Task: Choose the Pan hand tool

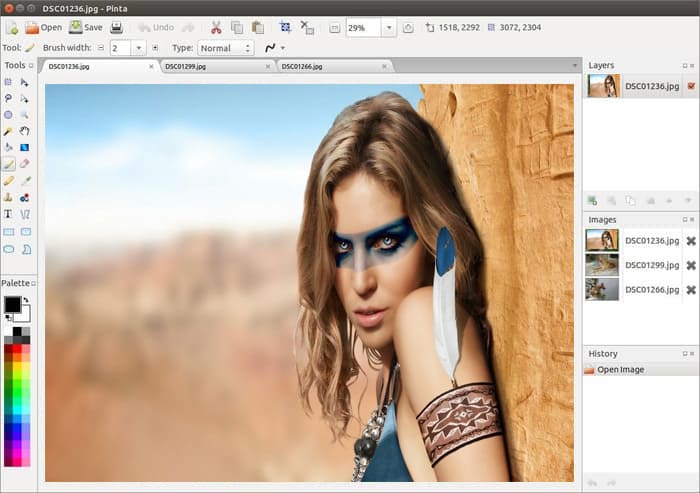Action: point(25,131)
